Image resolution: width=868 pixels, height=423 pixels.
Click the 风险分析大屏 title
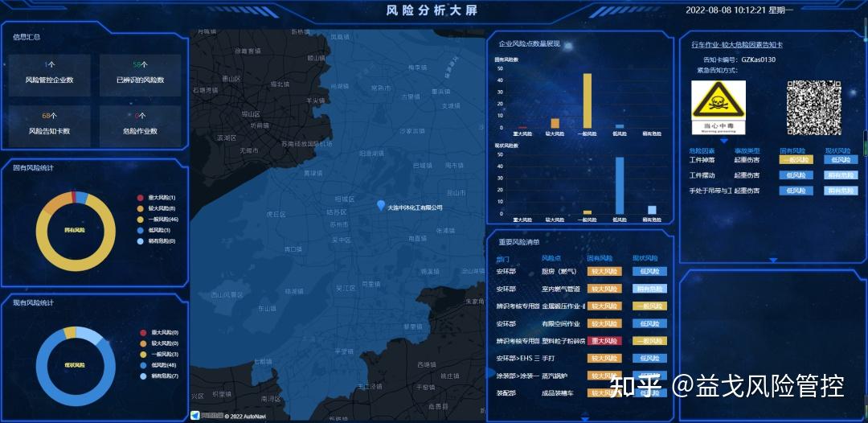(432, 10)
